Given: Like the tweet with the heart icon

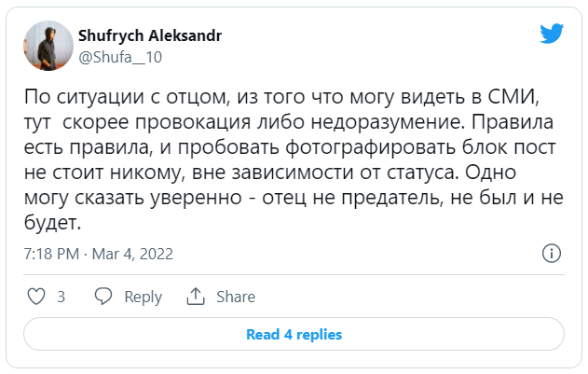Looking at the screenshot, I should [37, 297].
